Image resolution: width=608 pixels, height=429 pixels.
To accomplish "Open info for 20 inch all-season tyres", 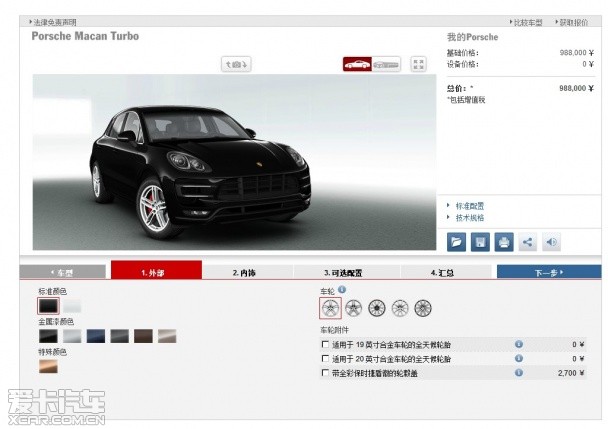I will click(518, 358).
